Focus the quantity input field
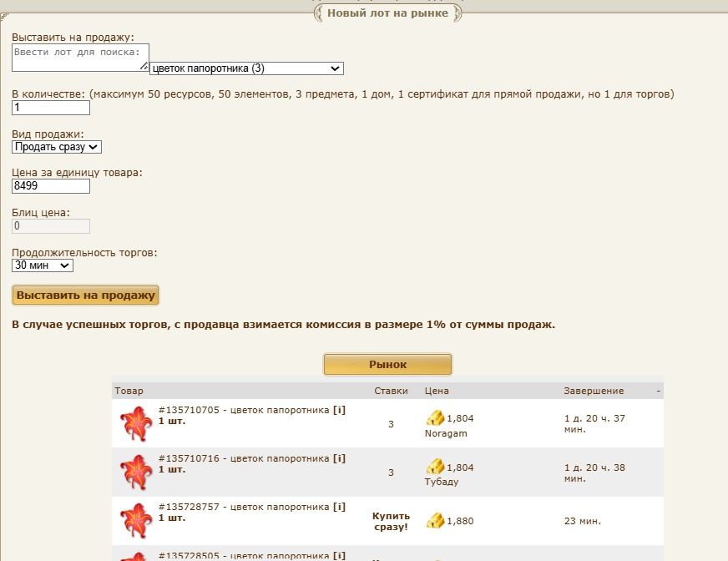Viewport: 728px width, 561px height. [51, 108]
